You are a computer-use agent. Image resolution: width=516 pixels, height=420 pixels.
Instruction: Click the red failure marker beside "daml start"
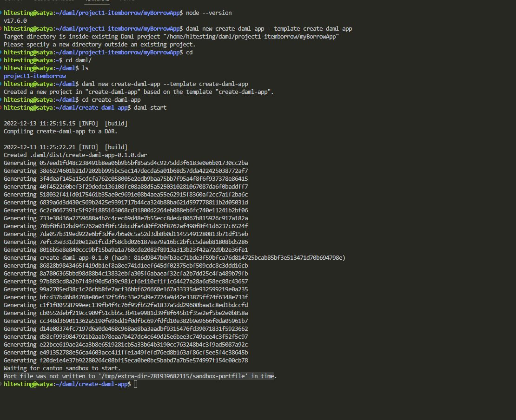(1, 108)
